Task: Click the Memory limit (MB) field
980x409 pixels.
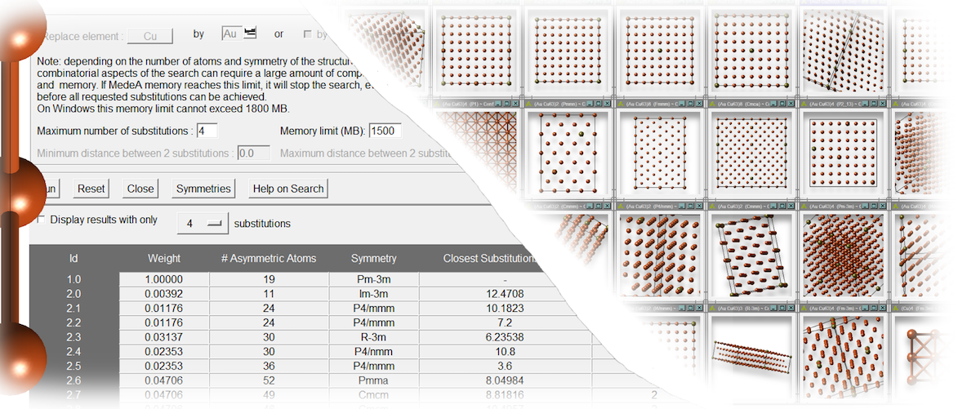Action: click(x=385, y=131)
